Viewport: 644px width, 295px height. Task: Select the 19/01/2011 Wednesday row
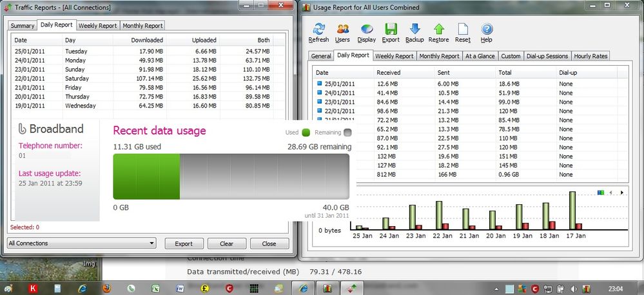pos(148,106)
